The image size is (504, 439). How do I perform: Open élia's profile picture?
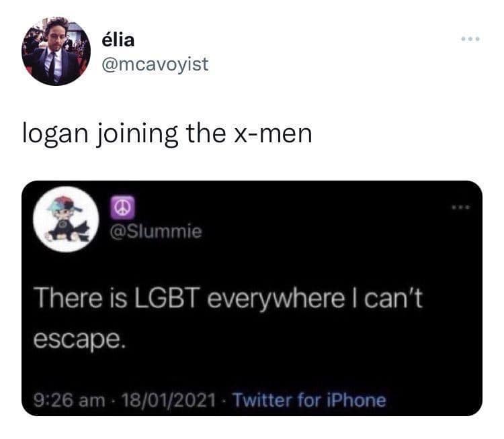tap(56, 51)
